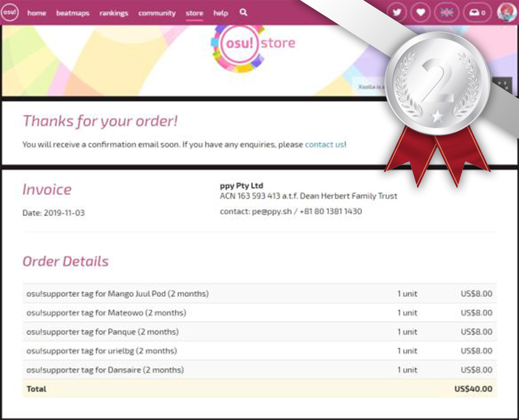Viewport: 519px width, 420px height.
Task: Click the contact email and phone line
Action: pos(291,211)
